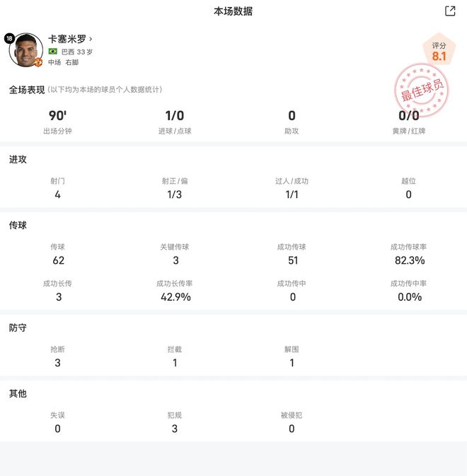Click the 本场数据 page title
Image resolution: width=467 pixels, height=476 pixels.
point(233,11)
